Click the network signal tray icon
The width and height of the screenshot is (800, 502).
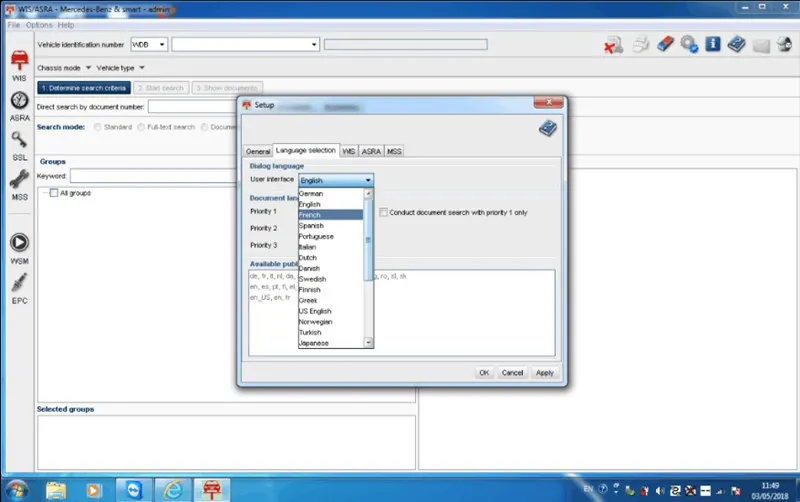tap(720, 491)
